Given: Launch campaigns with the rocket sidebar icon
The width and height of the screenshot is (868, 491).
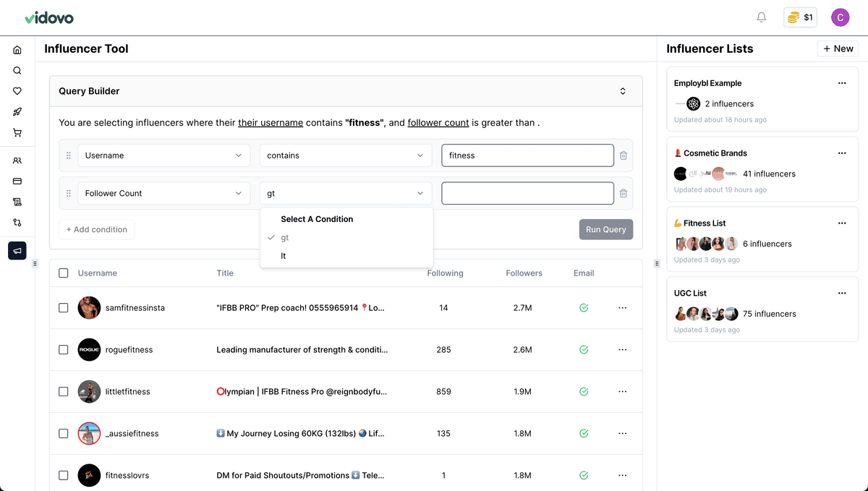Looking at the screenshot, I should (x=17, y=111).
